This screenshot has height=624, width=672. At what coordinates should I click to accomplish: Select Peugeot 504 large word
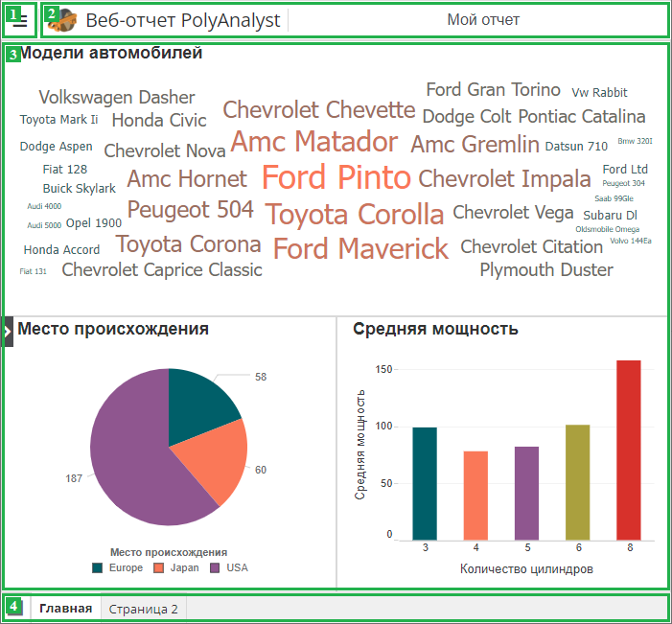click(x=191, y=210)
